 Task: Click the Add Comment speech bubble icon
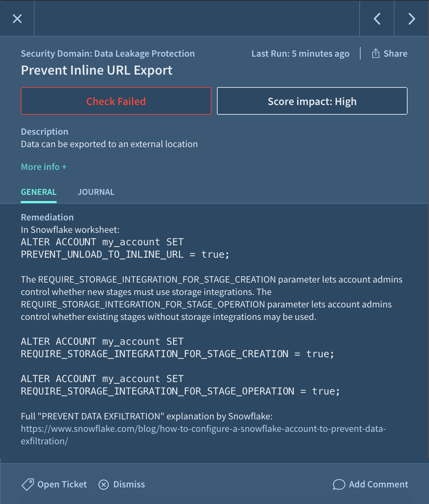click(339, 484)
